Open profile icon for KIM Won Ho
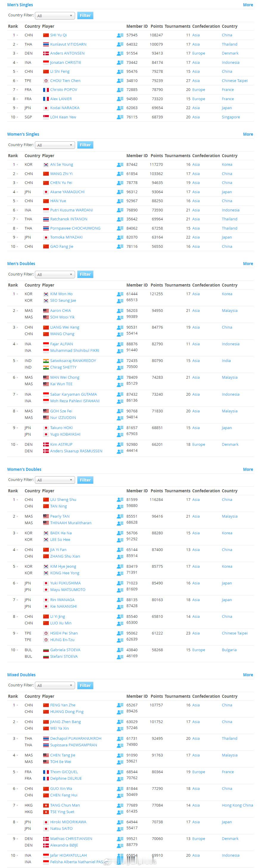Viewport: 260px width, 868px height. 120,294
